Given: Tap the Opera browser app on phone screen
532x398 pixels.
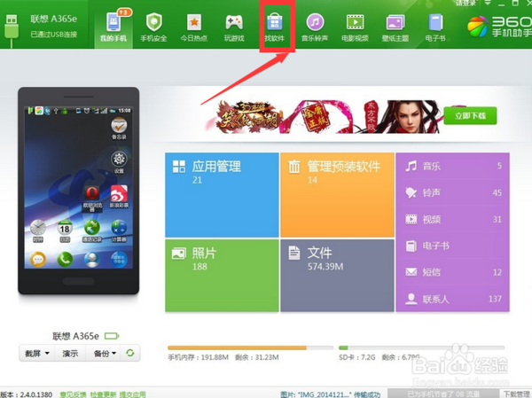Looking at the screenshot, I should tap(92, 198).
